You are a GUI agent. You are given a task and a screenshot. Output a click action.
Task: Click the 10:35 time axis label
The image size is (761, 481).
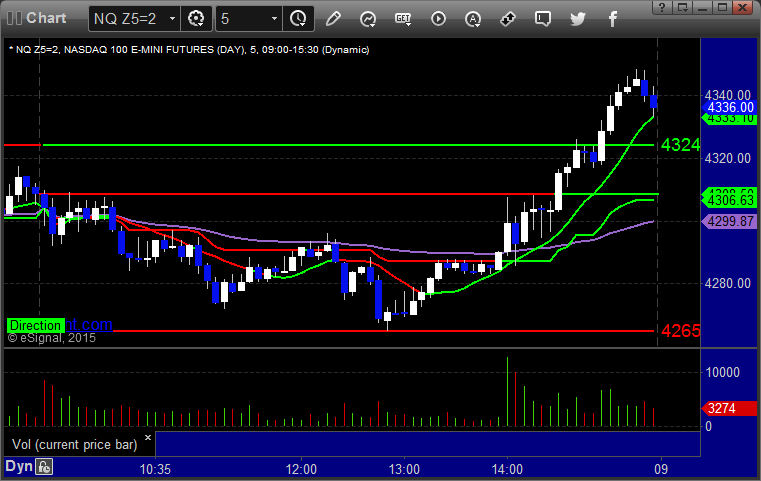point(155,469)
